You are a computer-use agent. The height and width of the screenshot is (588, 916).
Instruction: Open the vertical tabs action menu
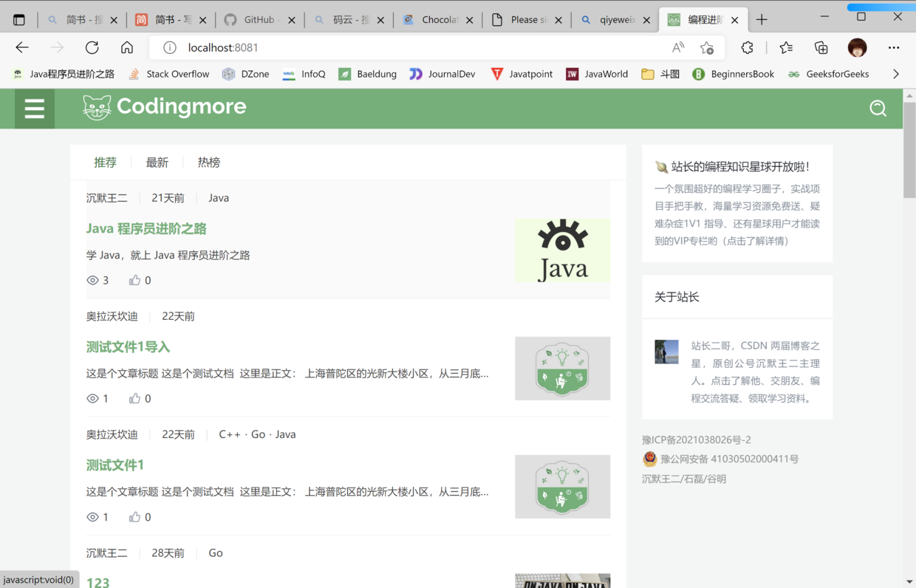(19, 20)
